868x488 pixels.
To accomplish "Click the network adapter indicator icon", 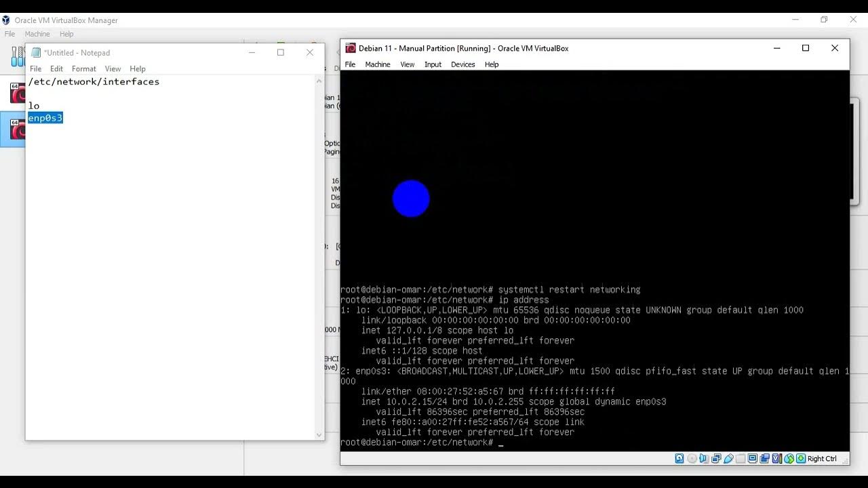I will pos(716,459).
